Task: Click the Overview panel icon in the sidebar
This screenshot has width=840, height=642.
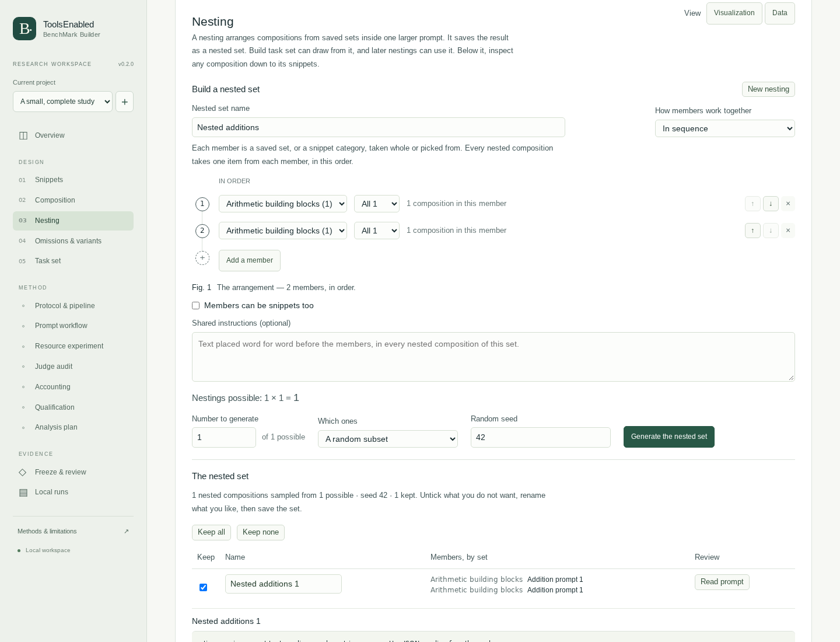Action: tap(23, 135)
